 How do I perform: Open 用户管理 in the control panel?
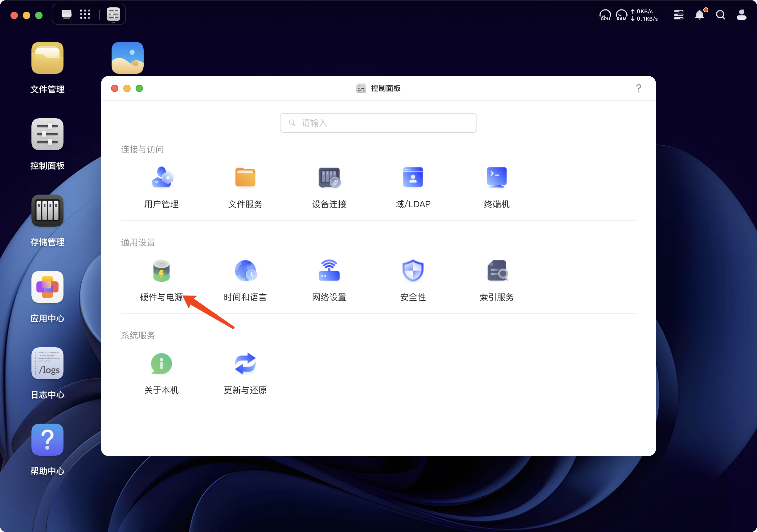tap(161, 187)
